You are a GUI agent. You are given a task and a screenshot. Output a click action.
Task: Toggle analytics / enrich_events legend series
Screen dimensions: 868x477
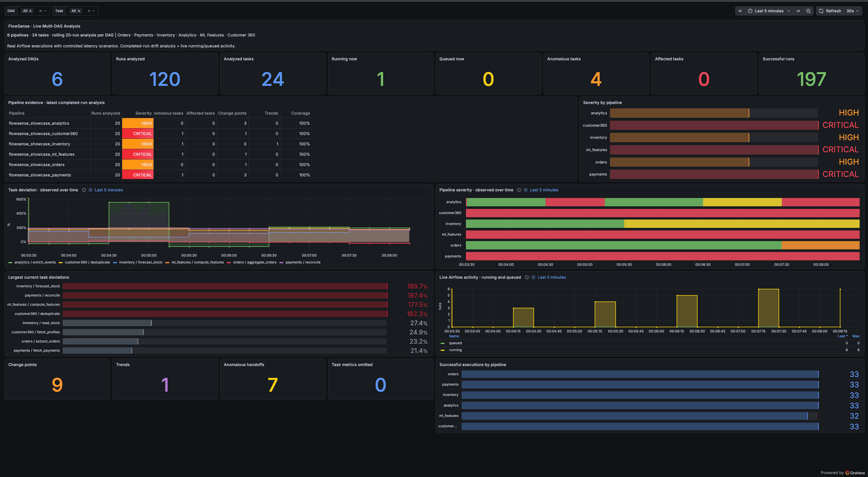[x=35, y=262]
